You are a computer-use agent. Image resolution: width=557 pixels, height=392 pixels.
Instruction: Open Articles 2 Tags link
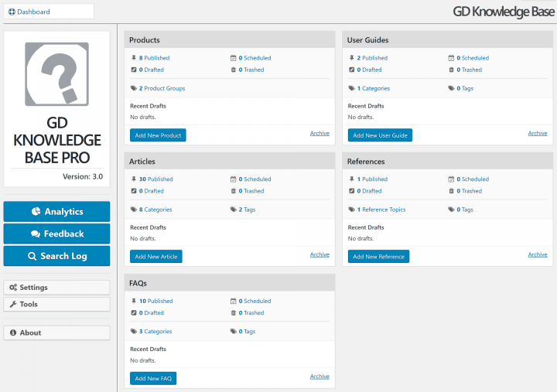point(247,210)
